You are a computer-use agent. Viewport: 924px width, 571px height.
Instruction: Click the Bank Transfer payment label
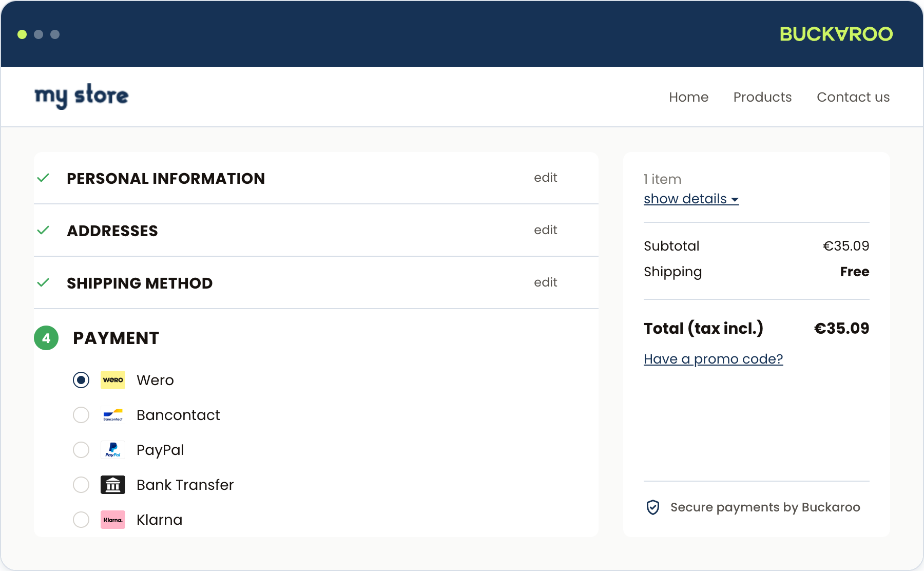click(185, 485)
